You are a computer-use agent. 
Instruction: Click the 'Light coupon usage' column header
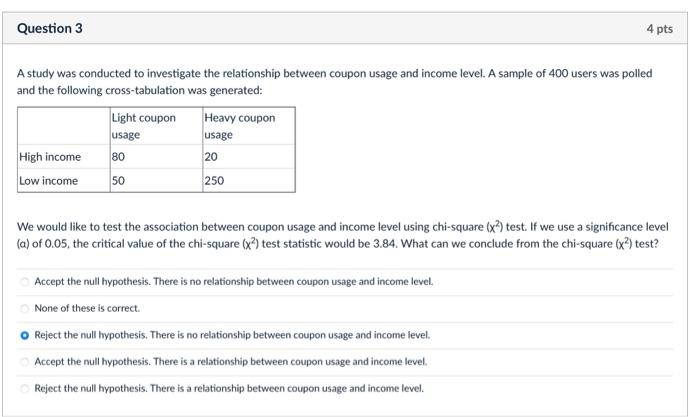(x=156, y=126)
